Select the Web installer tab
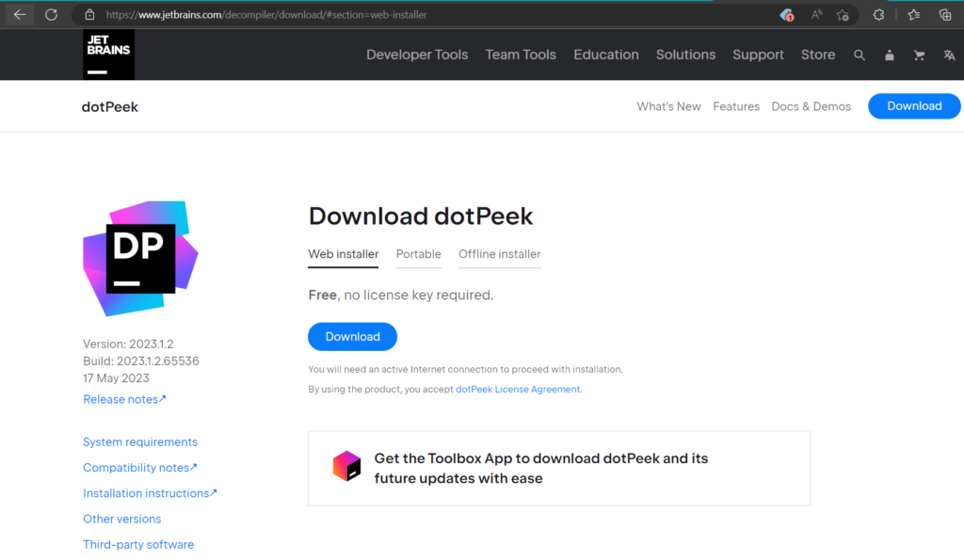 click(343, 254)
